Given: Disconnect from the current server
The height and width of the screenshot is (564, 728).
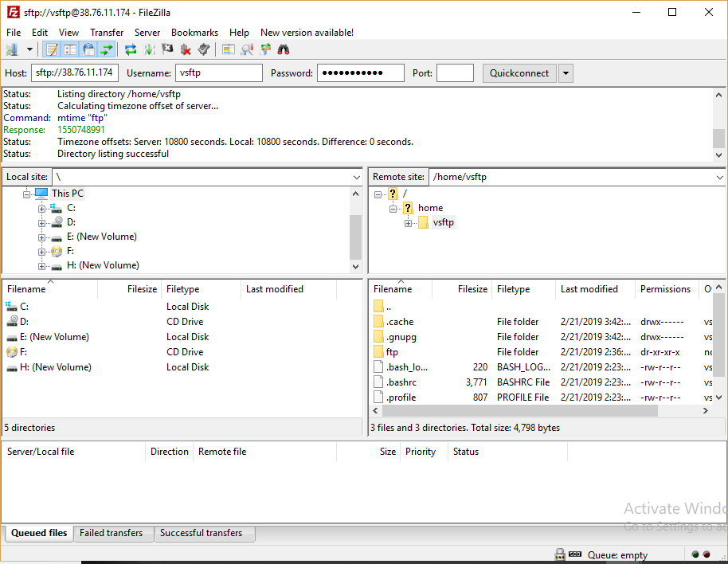Looking at the screenshot, I should point(186,49).
